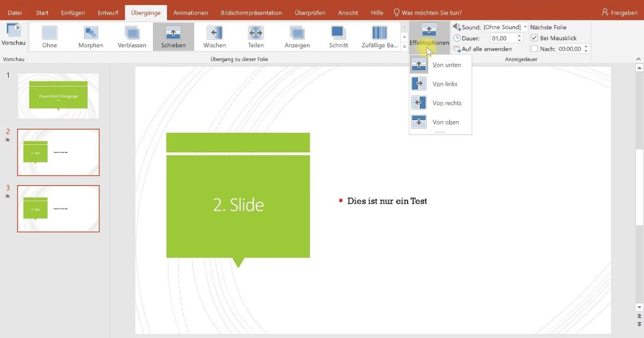Choose the Teilen transition
This screenshot has width=644, height=338.
pyautogui.click(x=256, y=36)
